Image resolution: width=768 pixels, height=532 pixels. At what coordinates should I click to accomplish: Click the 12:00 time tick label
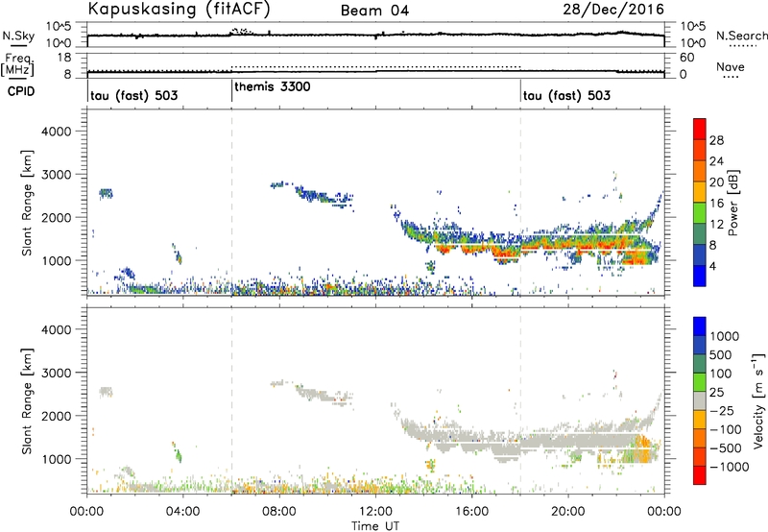[x=375, y=512]
